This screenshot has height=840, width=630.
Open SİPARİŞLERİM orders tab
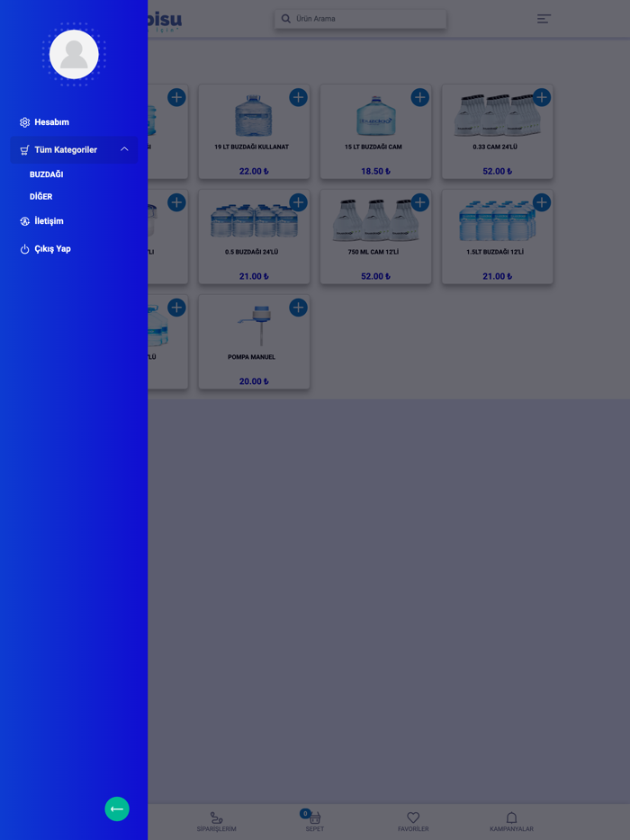[x=216, y=822]
